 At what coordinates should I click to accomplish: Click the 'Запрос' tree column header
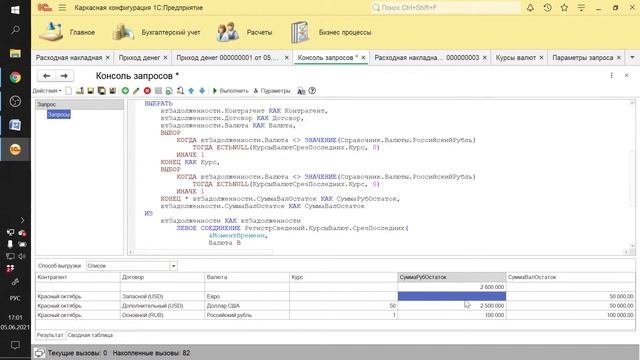click(79, 104)
